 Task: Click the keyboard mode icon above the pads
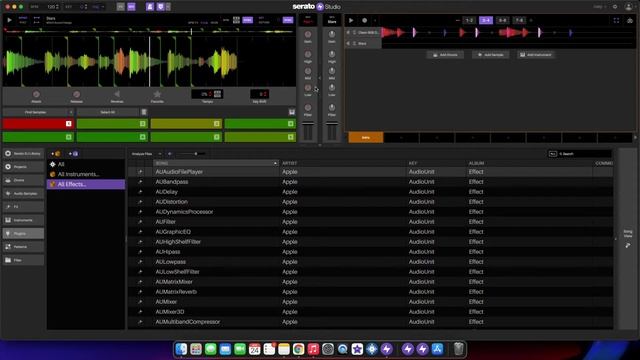291,112
